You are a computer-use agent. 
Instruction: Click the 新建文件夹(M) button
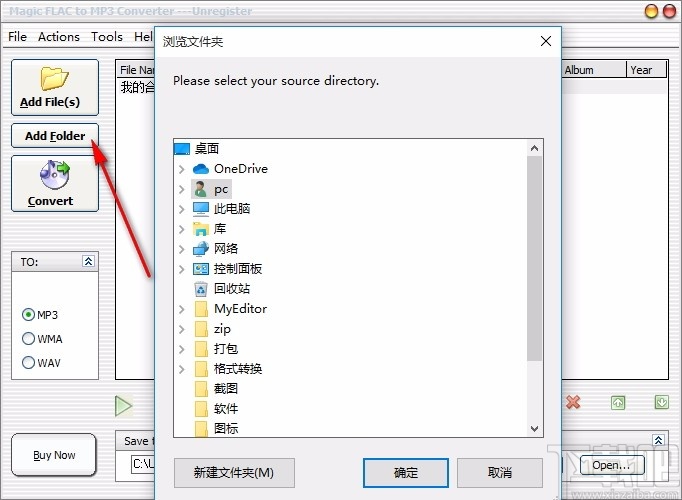[x=234, y=473]
